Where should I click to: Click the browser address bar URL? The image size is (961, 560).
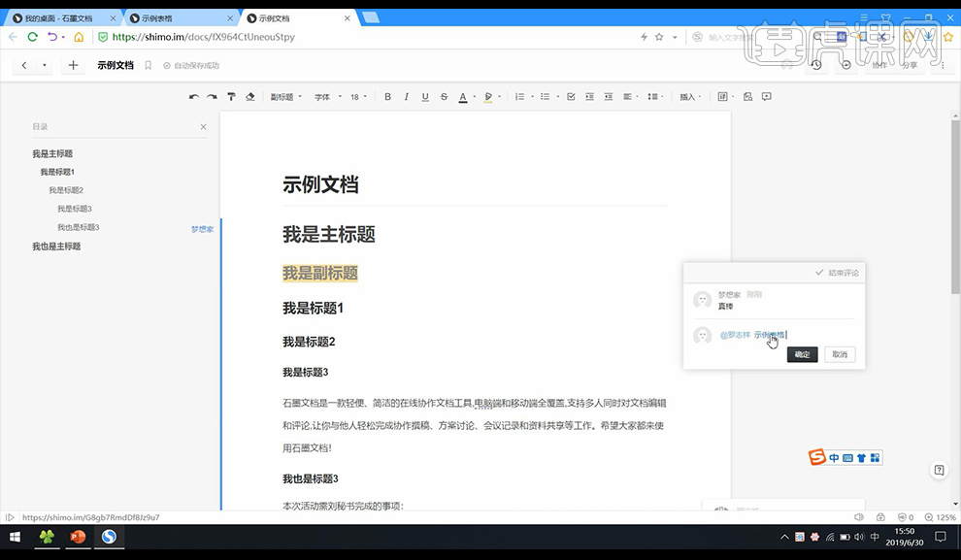[x=204, y=37]
